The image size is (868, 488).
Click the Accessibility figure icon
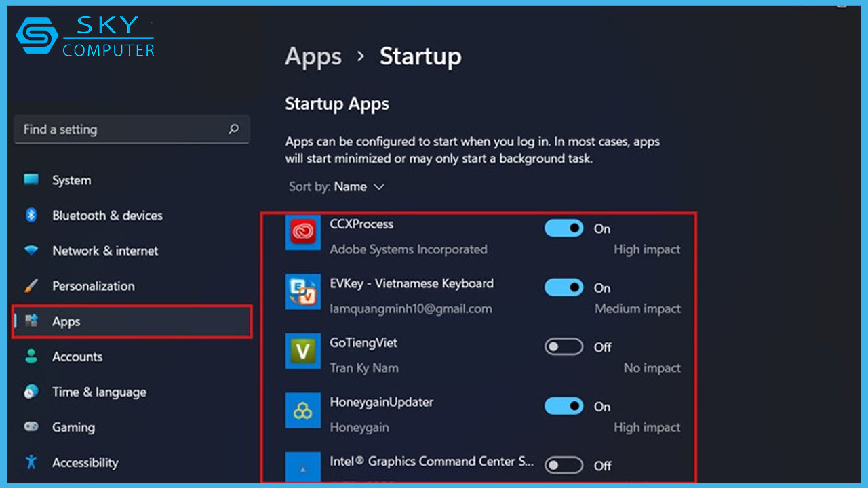coord(31,462)
